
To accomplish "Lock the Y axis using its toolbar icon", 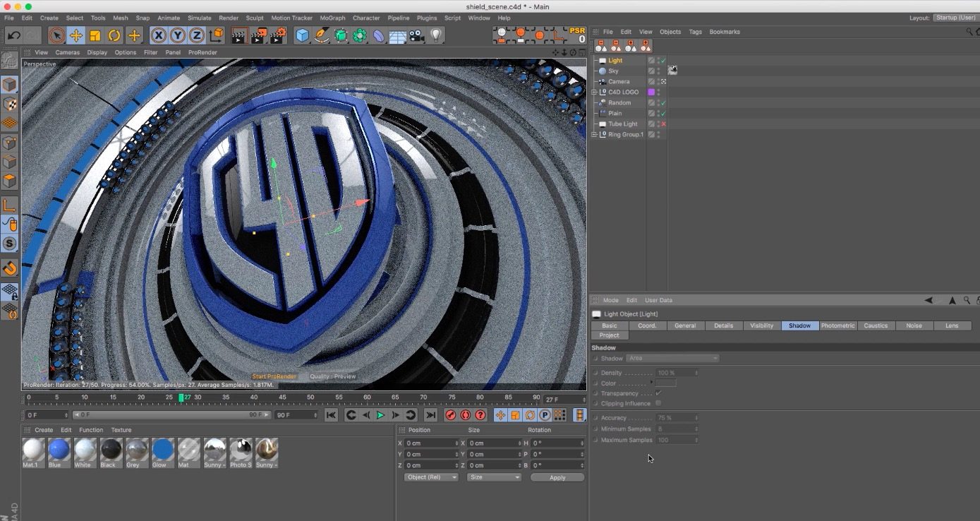I will [x=176, y=34].
